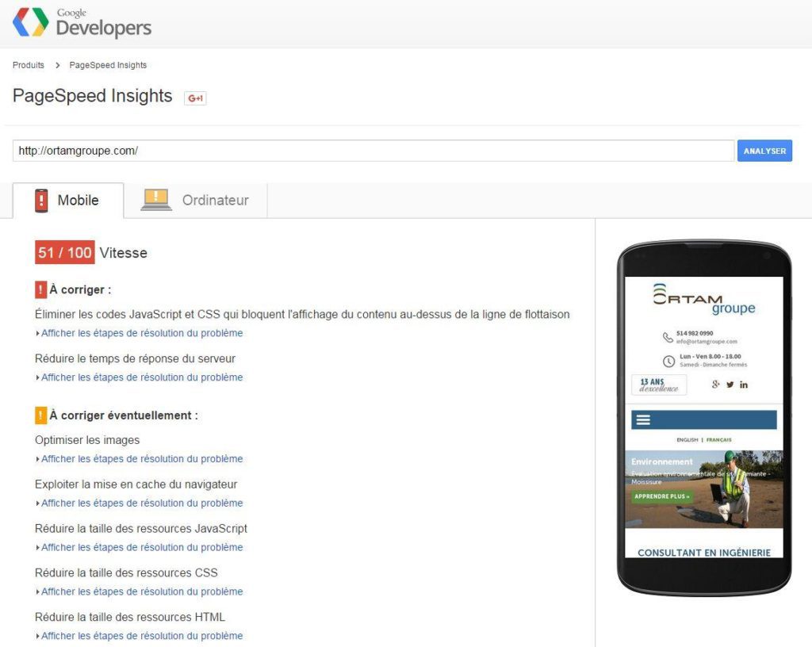Click CONSULTANT EN INGÉNIERIE heading in preview
The height and width of the screenshot is (647, 812).
click(704, 553)
